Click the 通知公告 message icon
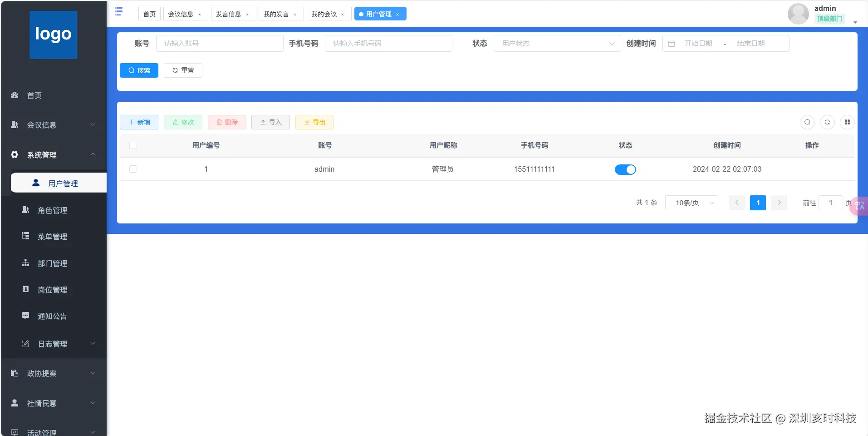Screen dimensions: 868x436 tap(25, 316)
